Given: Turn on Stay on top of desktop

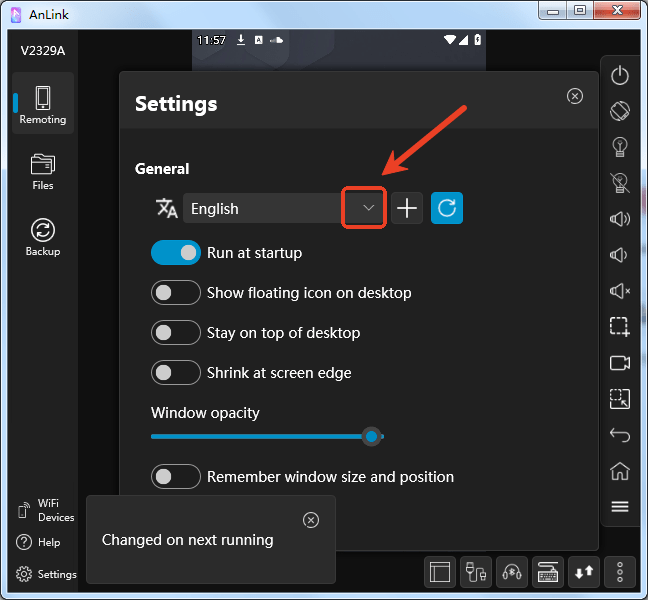Looking at the screenshot, I should pyautogui.click(x=176, y=333).
